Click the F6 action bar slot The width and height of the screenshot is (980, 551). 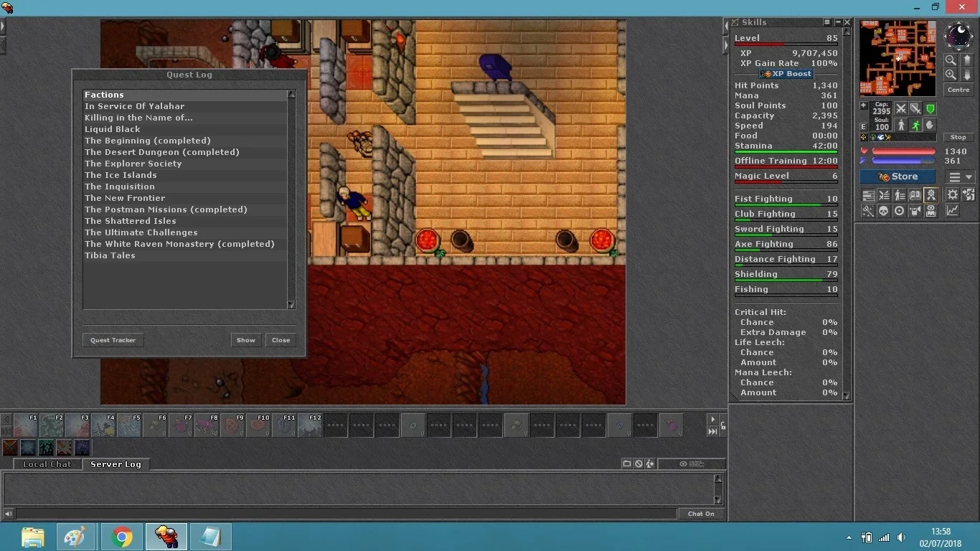pyautogui.click(x=154, y=425)
